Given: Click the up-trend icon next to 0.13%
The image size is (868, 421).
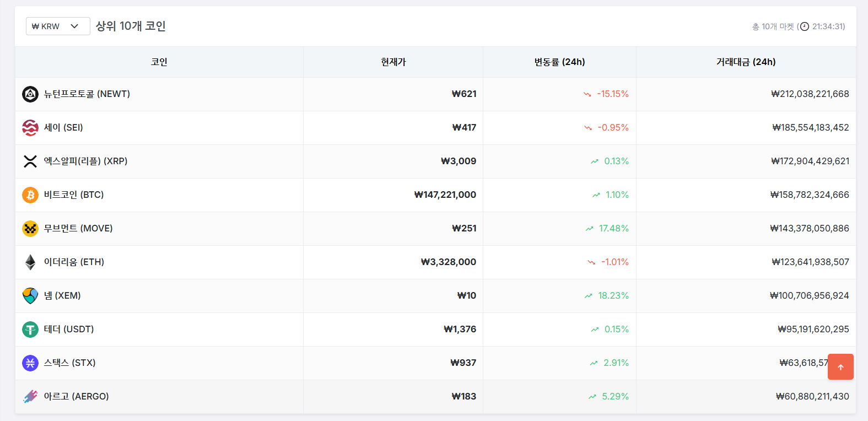Looking at the screenshot, I should click(x=595, y=161).
